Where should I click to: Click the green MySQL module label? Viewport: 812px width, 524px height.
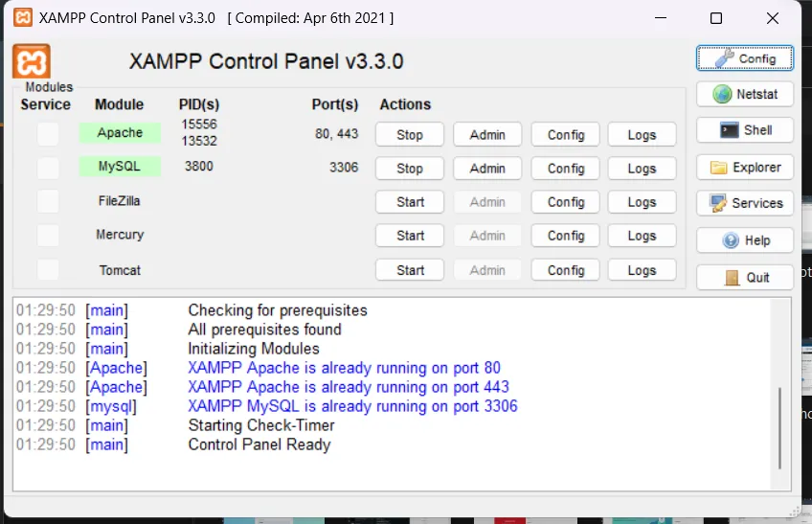click(x=120, y=167)
